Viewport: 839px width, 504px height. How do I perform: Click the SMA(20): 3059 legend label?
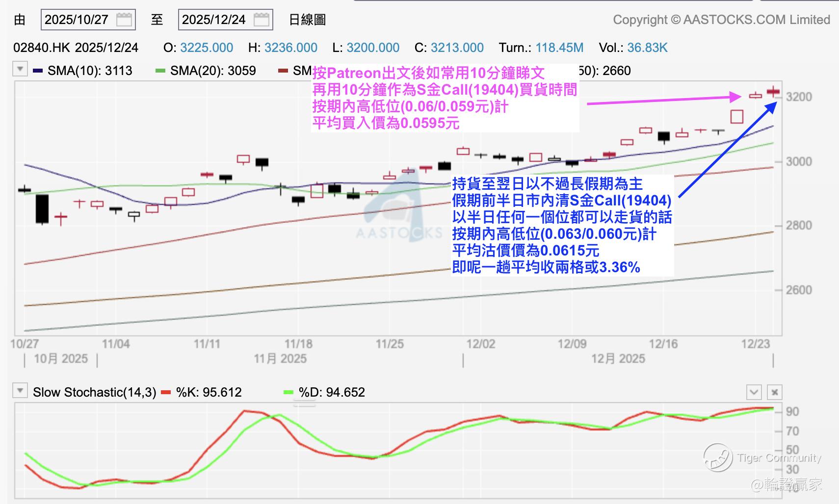[x=213, y=71]
